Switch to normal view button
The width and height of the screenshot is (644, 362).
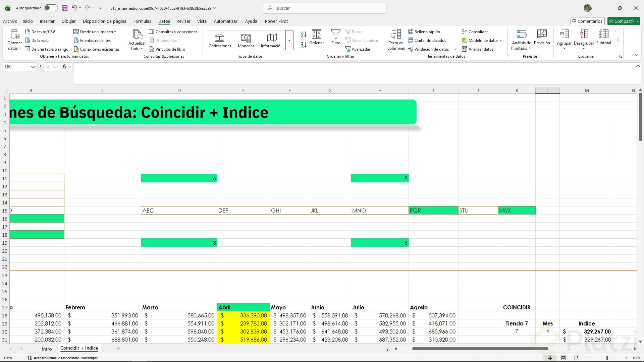(550, 358)
